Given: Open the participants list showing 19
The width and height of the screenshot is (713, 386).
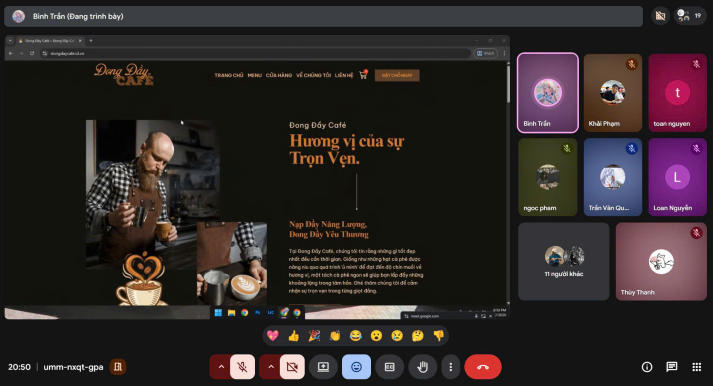Looking at the screenshot, I should pyautogui.click(x=689, y=16).
